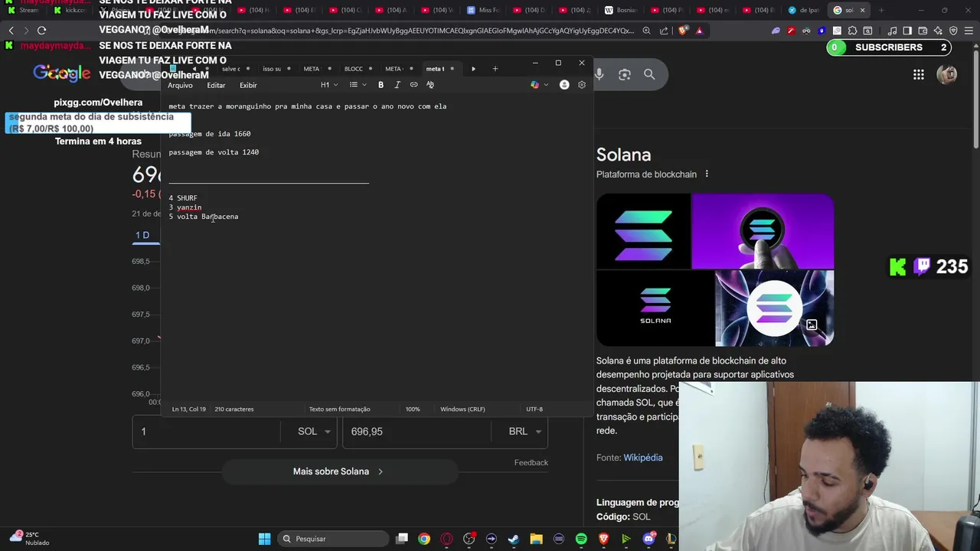The width and height of the screenshot is (980, 551).
Task: Open BRL currency dropdown
Action: [x=524, y=432]
